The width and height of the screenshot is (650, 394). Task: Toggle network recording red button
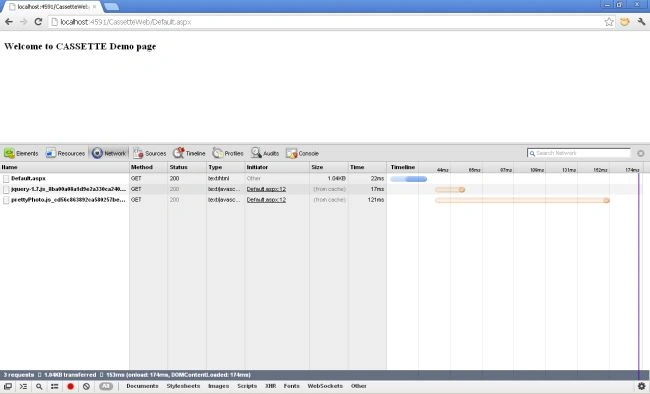pyautogui.click(x=70, y=386)
